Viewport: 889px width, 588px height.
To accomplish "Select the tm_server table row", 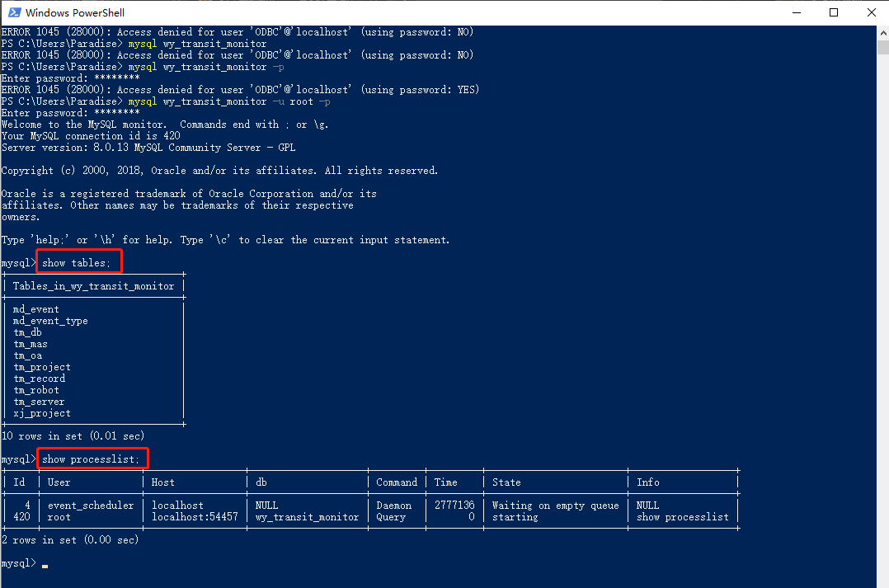I will 39,402.
